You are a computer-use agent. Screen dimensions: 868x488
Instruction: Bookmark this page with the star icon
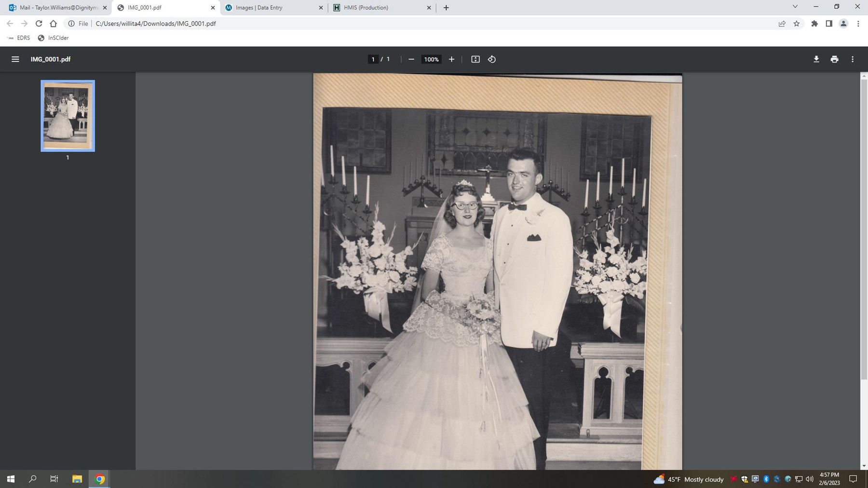797,23
